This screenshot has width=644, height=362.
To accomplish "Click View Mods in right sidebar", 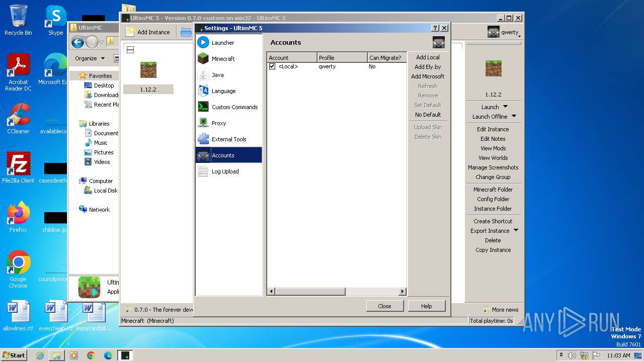I will click(493, 148).
